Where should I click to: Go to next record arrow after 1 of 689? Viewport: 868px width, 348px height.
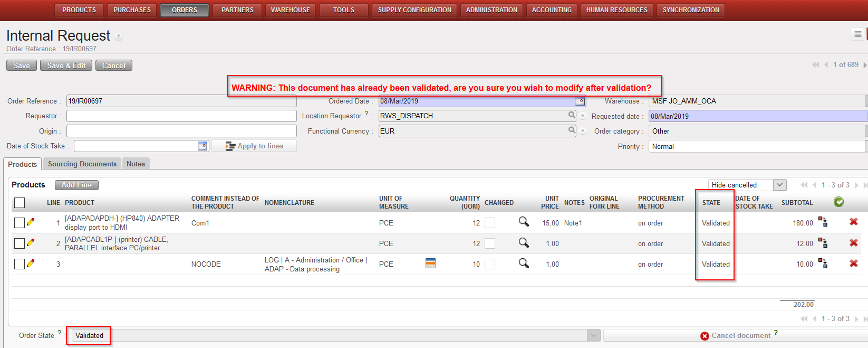865,65
